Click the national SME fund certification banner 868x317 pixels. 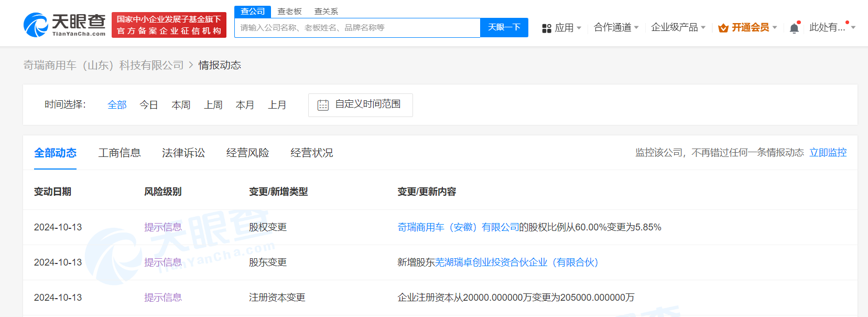pyautogui.click(x=169, y=25)
